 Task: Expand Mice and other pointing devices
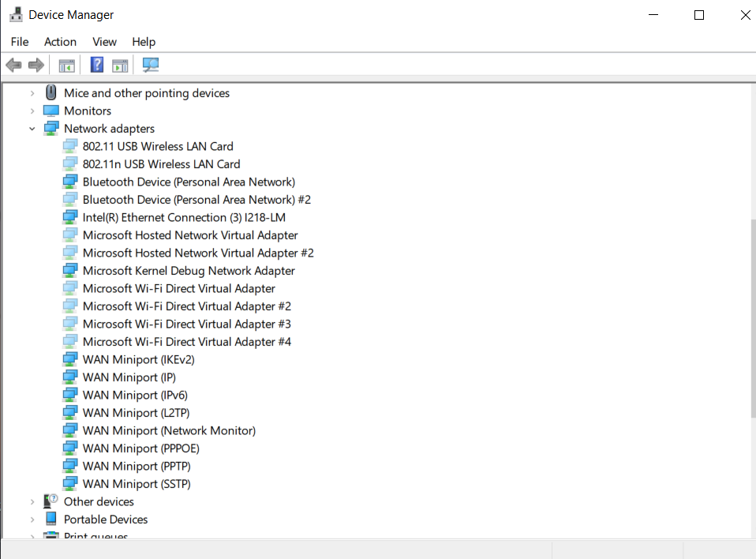coord(32,92)
